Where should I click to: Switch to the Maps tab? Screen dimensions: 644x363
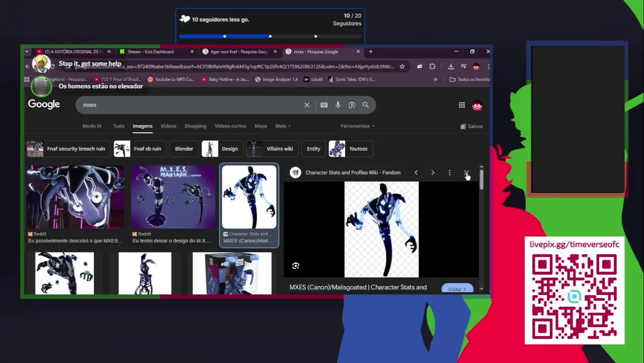261,126
